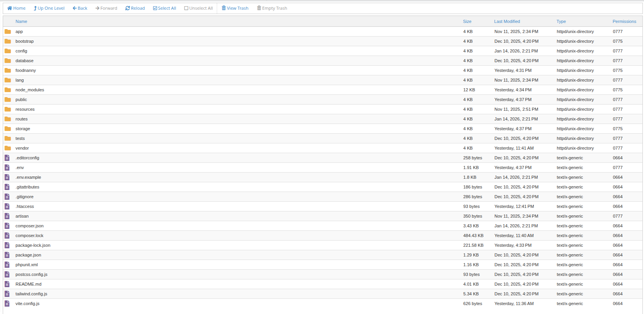Viewport: 644px width, 314px height.
Task: Sort by Size column header
Action: click(x=467, y=21)
